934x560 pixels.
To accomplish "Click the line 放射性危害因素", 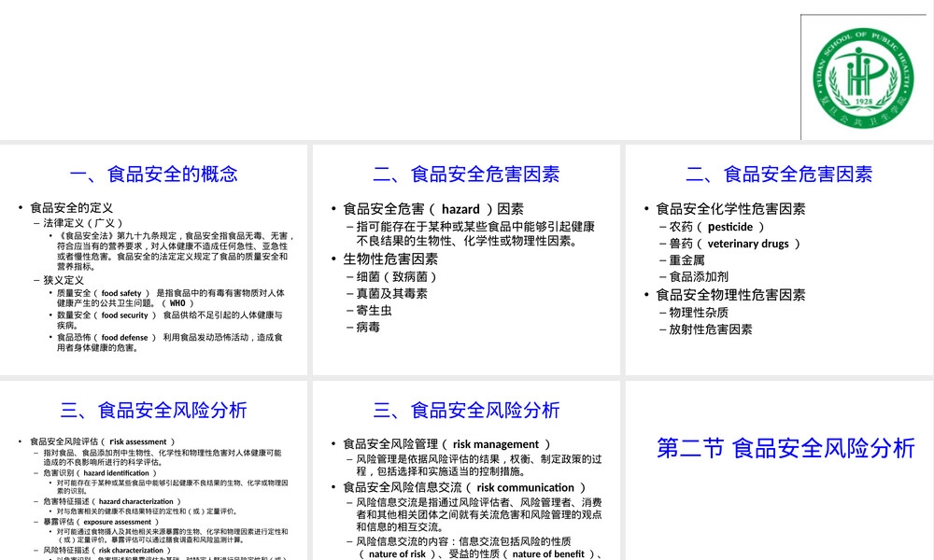I will pyautogui.click(x=711, y=329).
